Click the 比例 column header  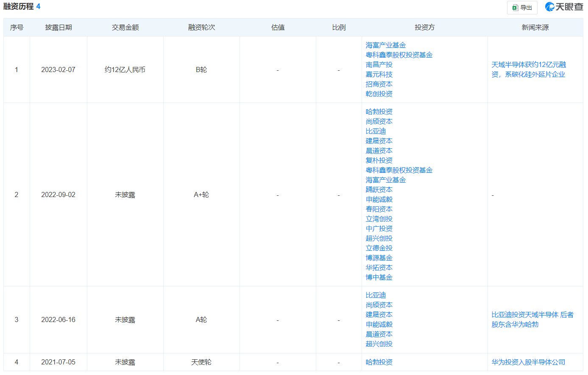pyautogui.click(x=339, y=28)
